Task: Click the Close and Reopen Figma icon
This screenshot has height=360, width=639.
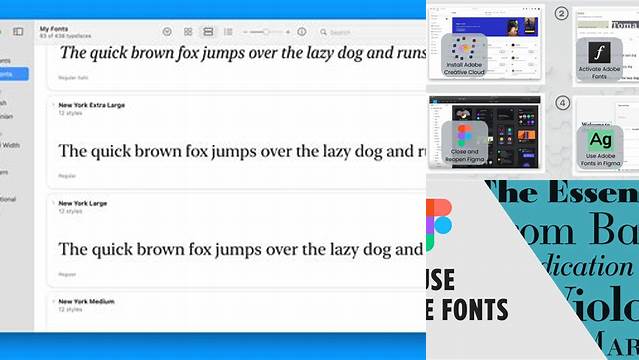Action: (465, 142)
